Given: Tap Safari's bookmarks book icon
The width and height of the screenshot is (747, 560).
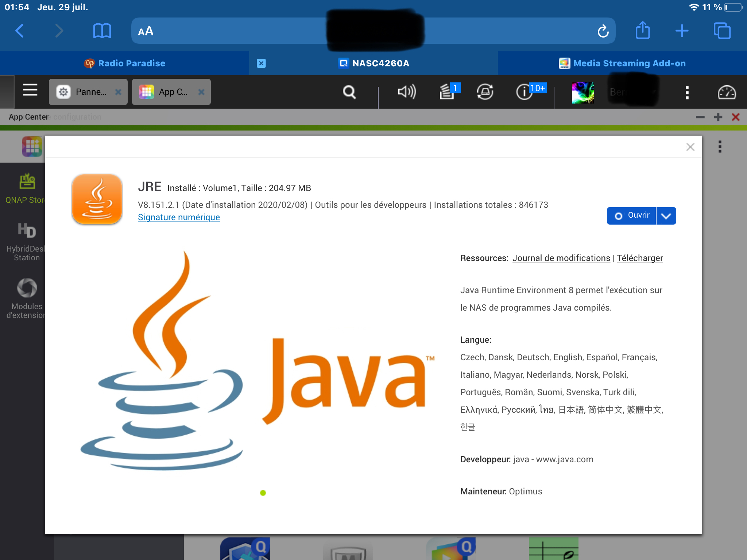Looking at the screenshot, I should pyautogui.click(x=102, y=31).
